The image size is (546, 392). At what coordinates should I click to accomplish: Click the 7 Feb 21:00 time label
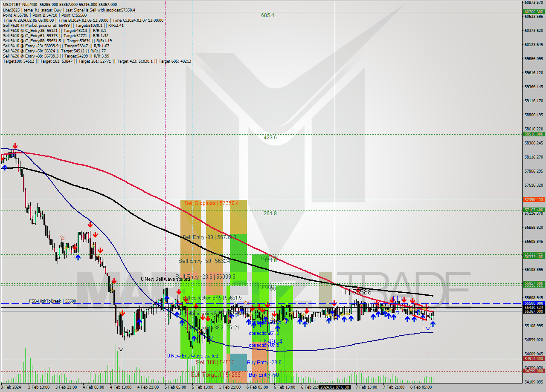(394, 387)
